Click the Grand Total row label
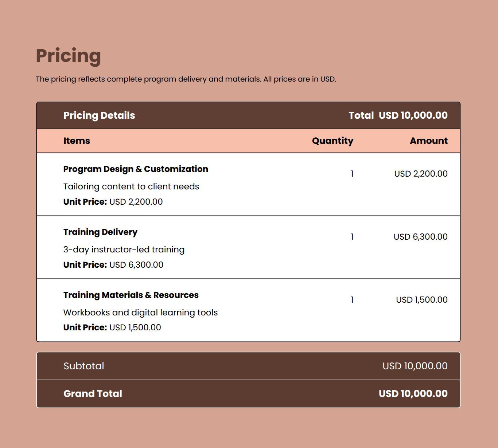This screenshot has width=498, height=448. [x=93, y=394]
